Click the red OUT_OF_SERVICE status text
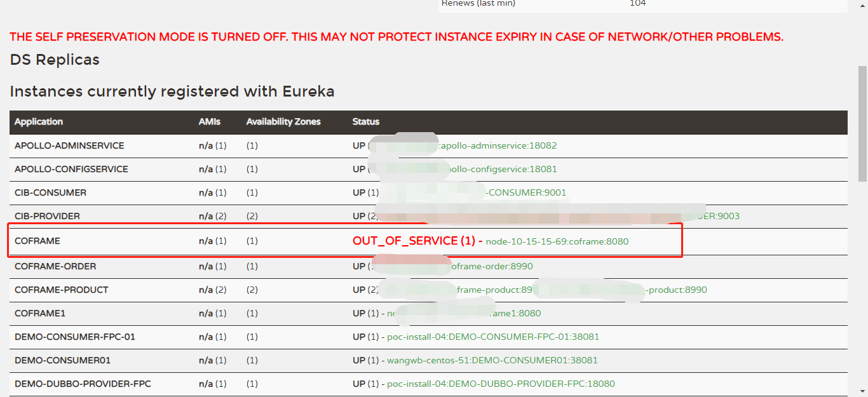Viewport: 868px width, 397px height. tap(414, 241)
